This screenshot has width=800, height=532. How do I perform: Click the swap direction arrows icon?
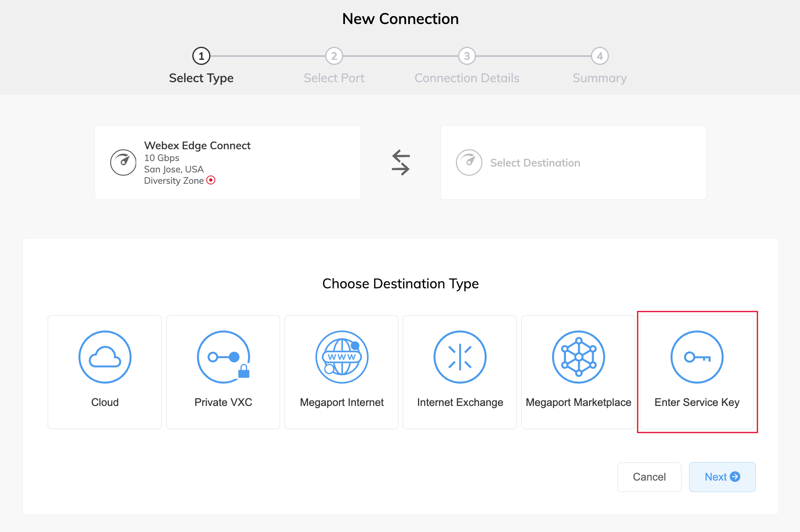click(x=400, y=163)
